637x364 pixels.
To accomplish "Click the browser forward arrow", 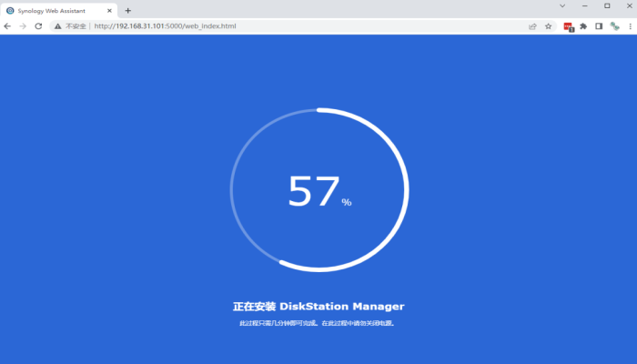I will [x=23, y=26].
